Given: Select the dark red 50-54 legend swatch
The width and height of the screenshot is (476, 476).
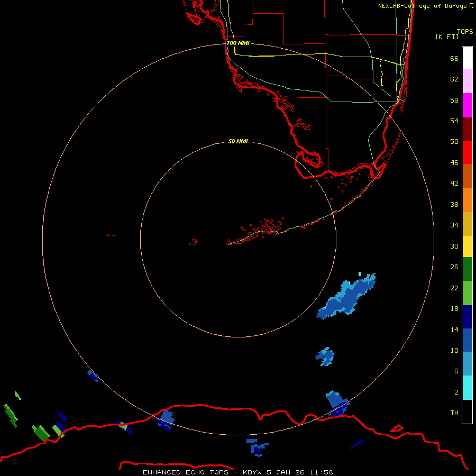Looking at the screenshot, I should (467, 129).
